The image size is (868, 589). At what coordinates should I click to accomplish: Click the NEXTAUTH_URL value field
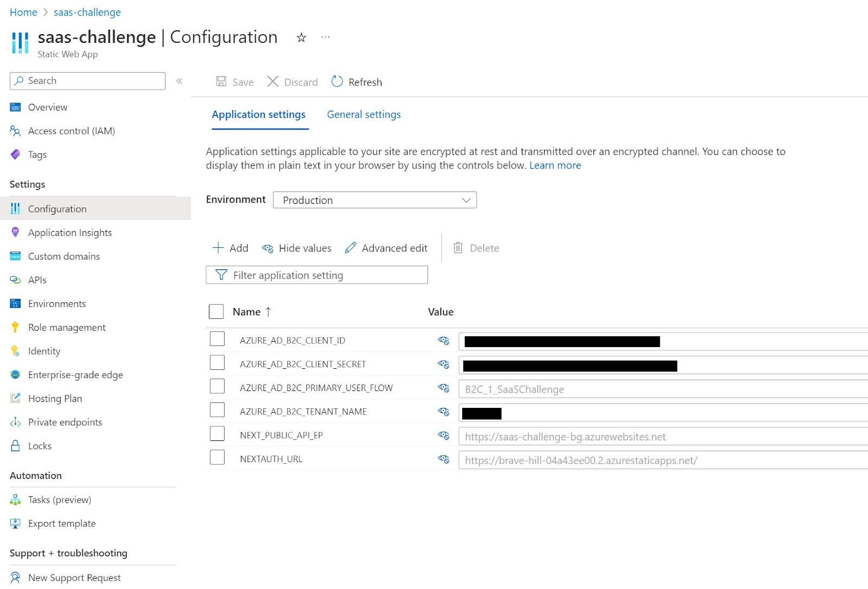663,460
